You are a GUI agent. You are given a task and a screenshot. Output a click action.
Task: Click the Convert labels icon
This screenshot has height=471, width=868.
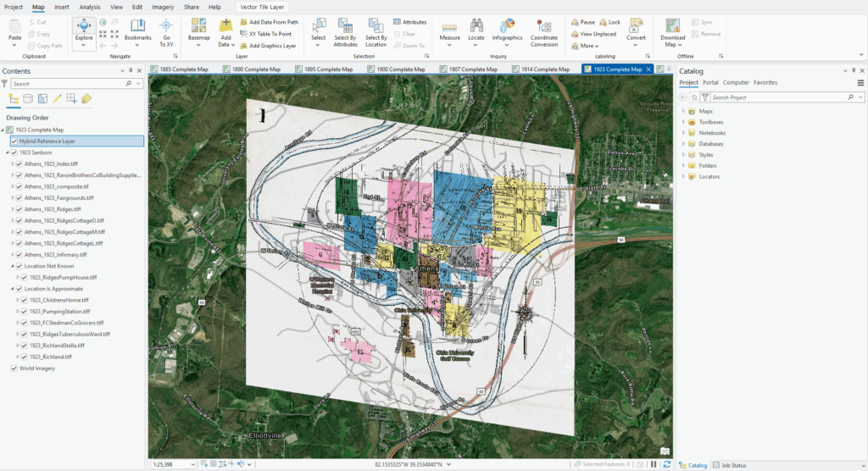click(x=636, y=26)
